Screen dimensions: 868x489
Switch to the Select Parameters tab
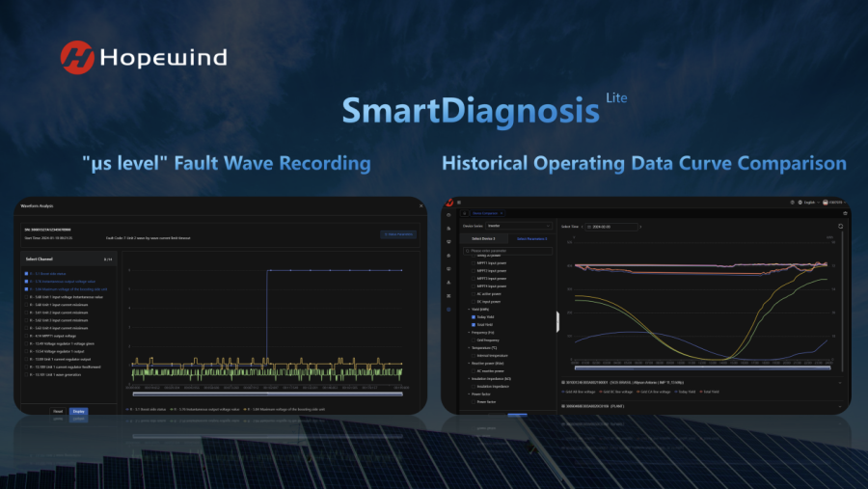pyautogui.click(x=530, y=238)
